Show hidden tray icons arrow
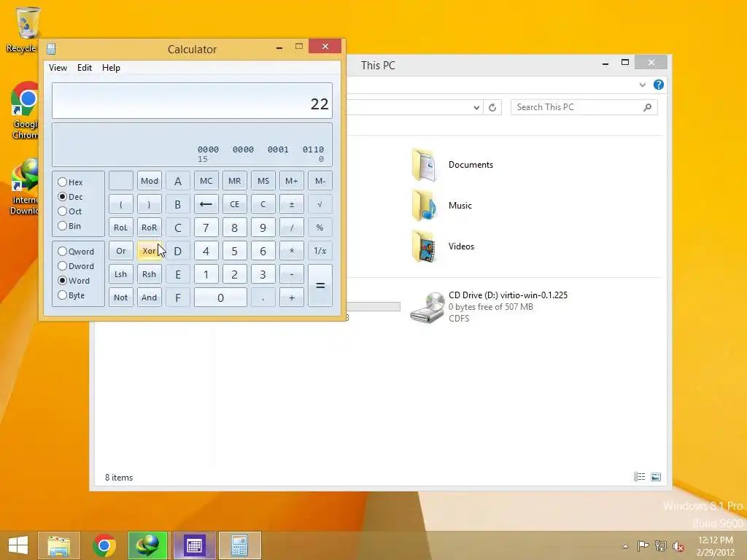 pos(625,546)
